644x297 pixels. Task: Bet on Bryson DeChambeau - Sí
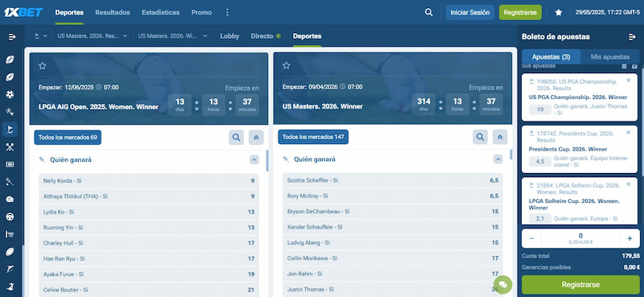point(393,212)
